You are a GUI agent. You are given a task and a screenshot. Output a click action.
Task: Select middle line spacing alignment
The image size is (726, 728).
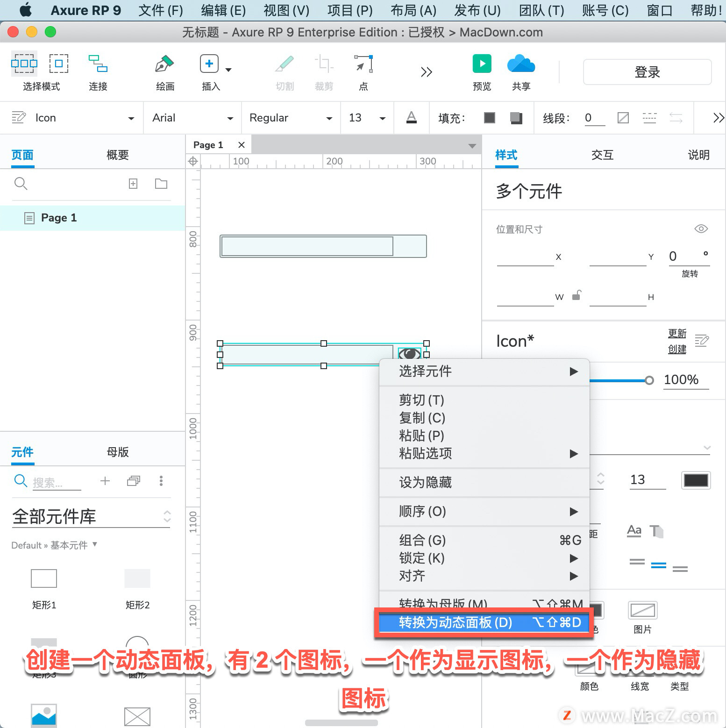(x=659, y=565)
